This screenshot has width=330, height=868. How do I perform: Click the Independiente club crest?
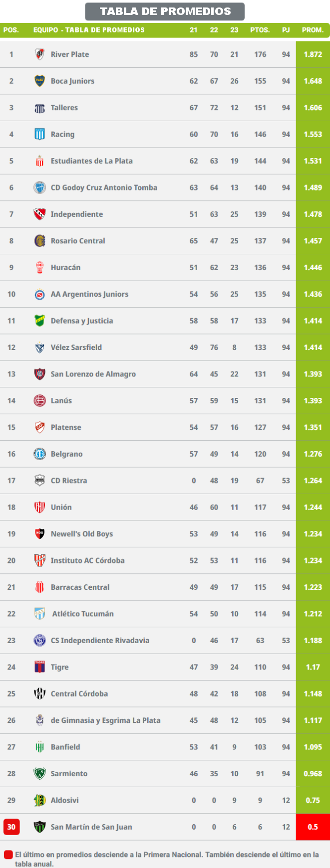click(39, 214)
